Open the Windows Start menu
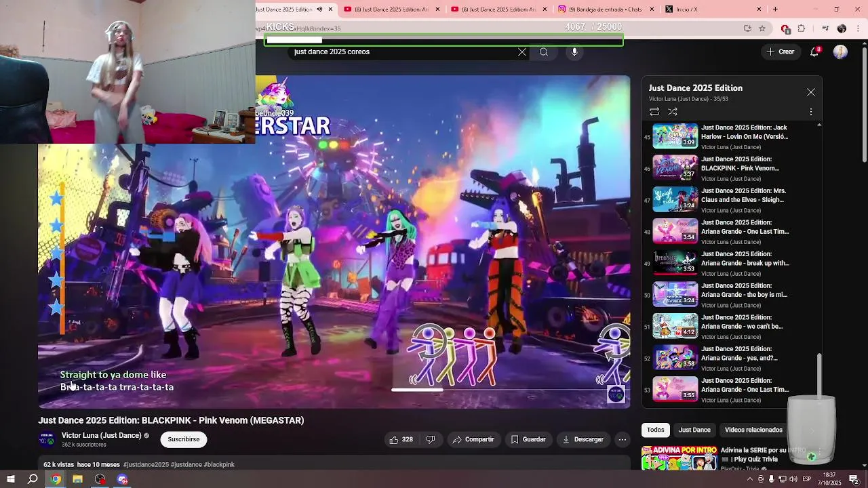Image resolution: width=868 pixels, height=488 pixels. point(11,479)
